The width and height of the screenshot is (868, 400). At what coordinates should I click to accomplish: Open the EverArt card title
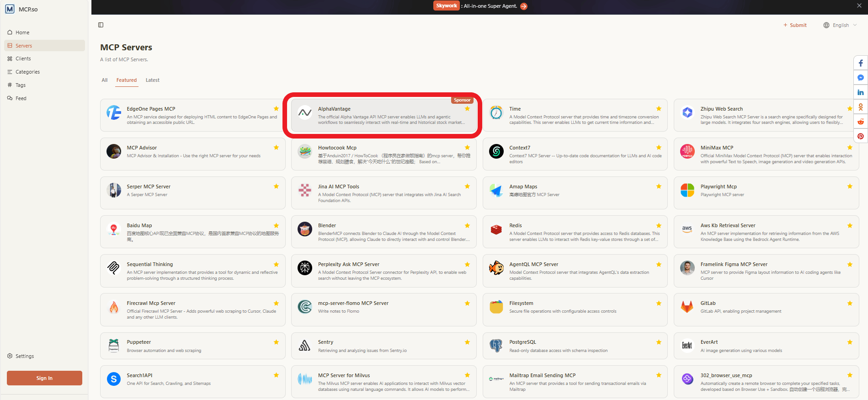(x=709, y=342)
